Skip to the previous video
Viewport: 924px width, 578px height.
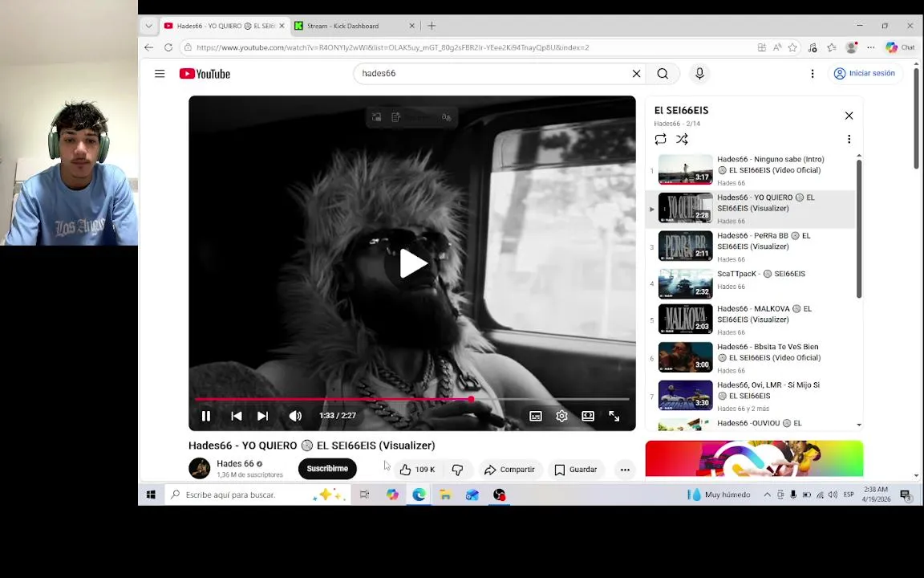point(237,416)
